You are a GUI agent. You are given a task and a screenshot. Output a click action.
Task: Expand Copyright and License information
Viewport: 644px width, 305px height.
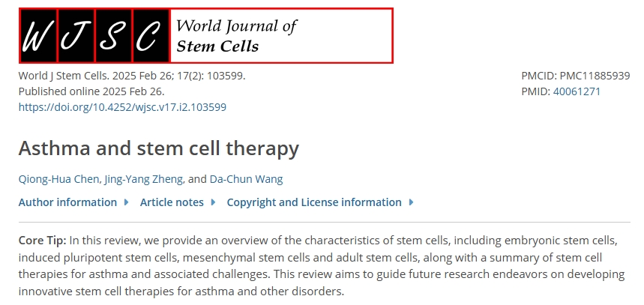pos(314,202)
